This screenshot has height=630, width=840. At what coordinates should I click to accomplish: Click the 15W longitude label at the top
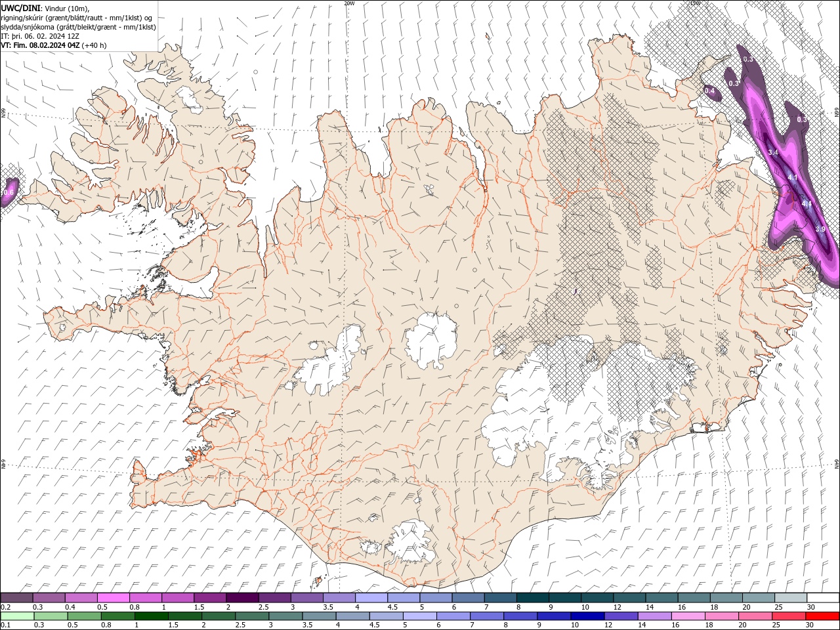tap(695, 3)
